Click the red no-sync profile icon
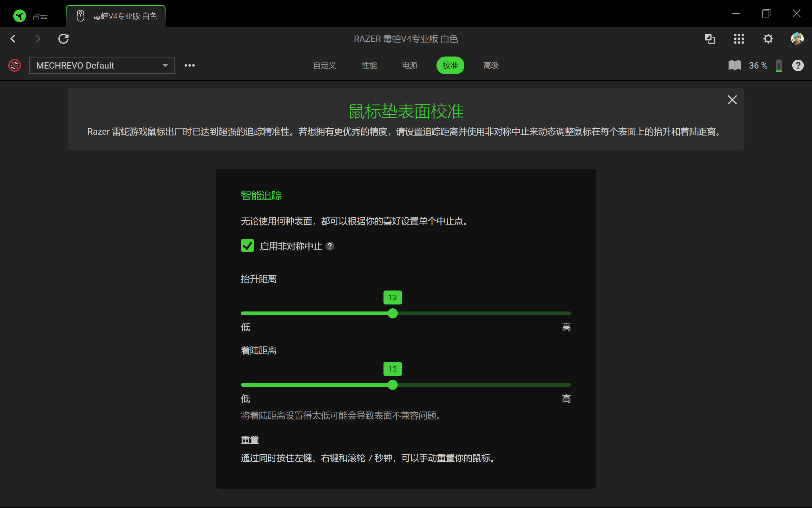This screenshot has height=508, width=812. click(x=14, y=65)
